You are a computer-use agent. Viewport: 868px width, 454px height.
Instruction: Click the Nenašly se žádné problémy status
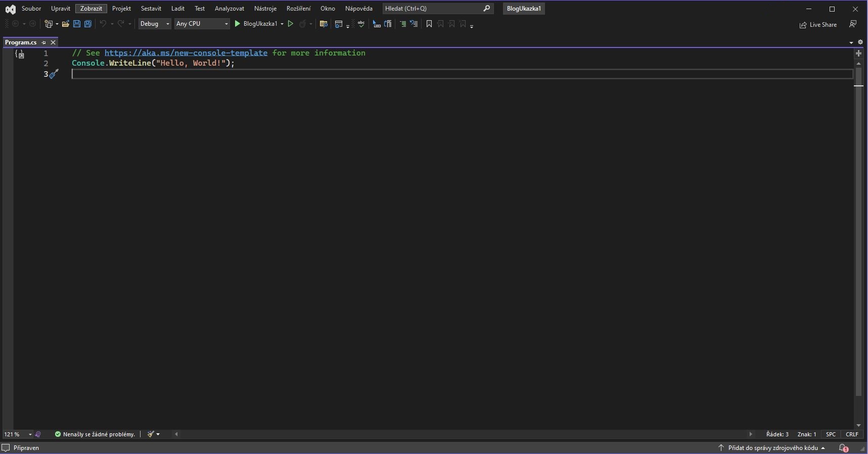pyautogui.click(x=95, y=434)
